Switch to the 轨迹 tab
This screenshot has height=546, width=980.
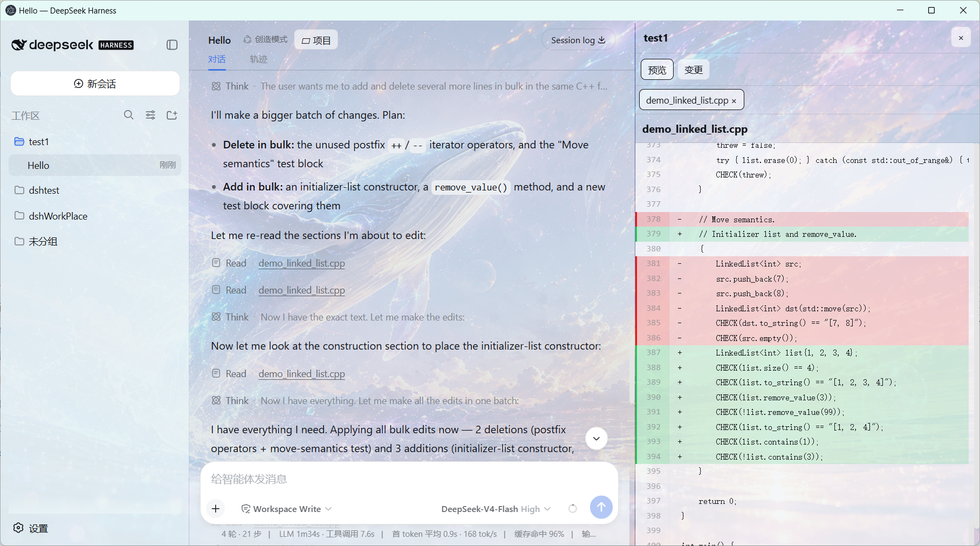(258, 59)
